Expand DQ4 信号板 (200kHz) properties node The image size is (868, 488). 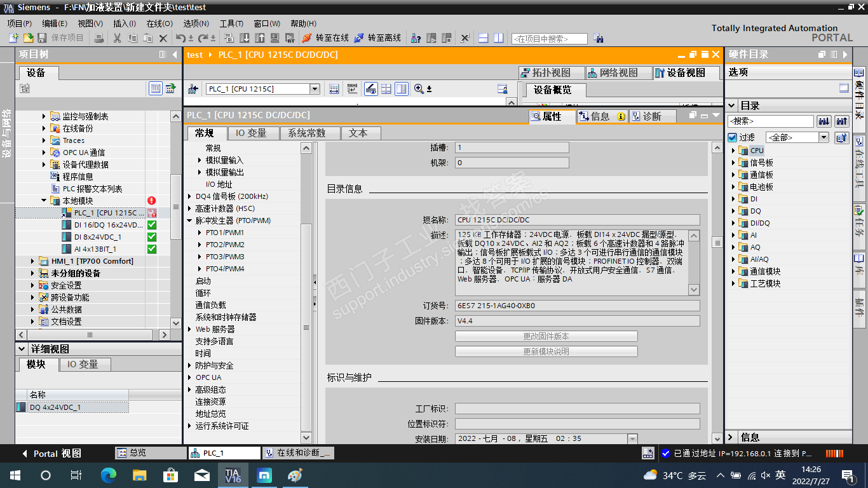189,196
